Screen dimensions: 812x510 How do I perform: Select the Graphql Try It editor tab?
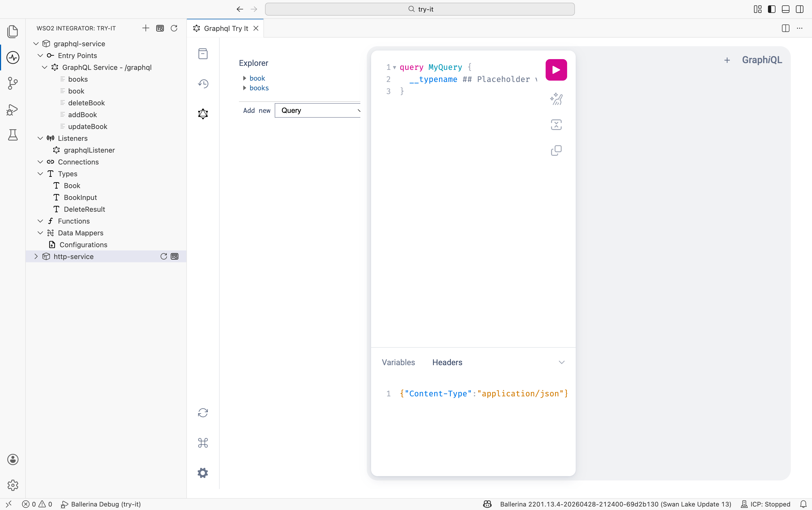(x=226, y=28)
